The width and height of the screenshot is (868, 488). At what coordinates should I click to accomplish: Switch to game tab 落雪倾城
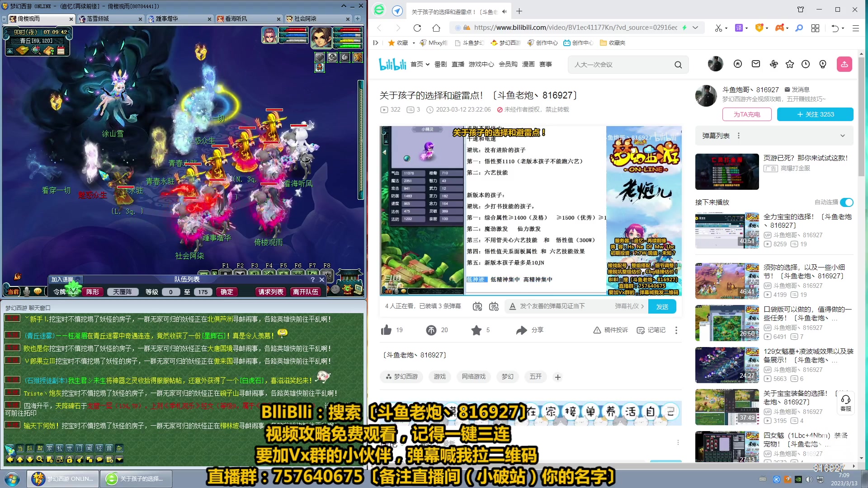tap(110, 19)
